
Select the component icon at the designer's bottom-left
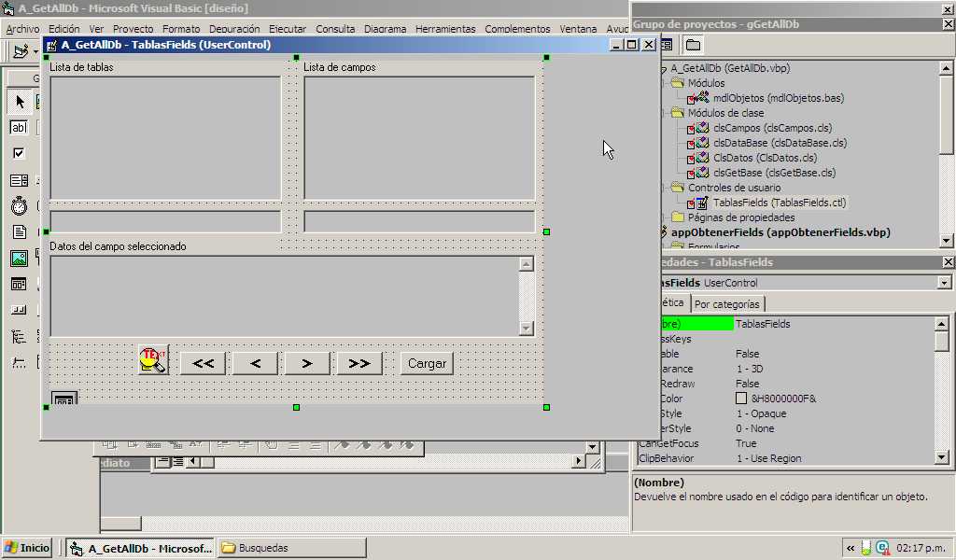point(64,399)
